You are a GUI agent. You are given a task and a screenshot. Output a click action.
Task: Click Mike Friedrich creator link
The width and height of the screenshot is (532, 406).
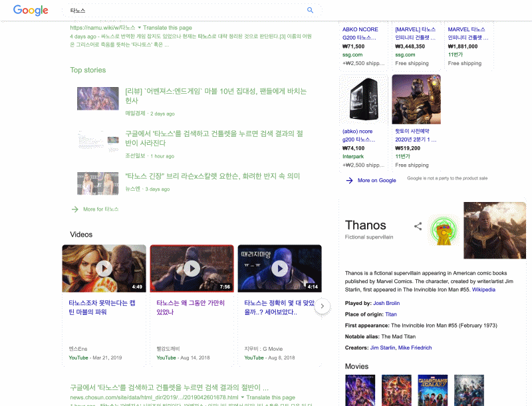(415, 348)
